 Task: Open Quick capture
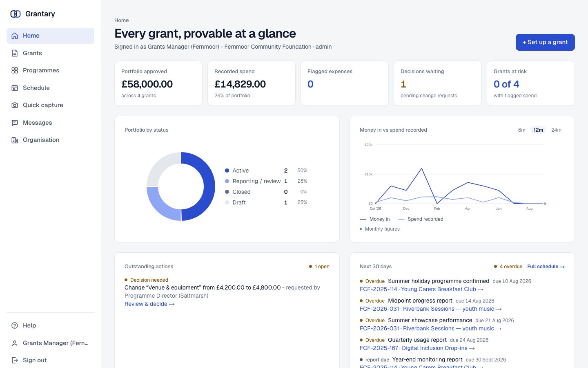tap(50, 105)
